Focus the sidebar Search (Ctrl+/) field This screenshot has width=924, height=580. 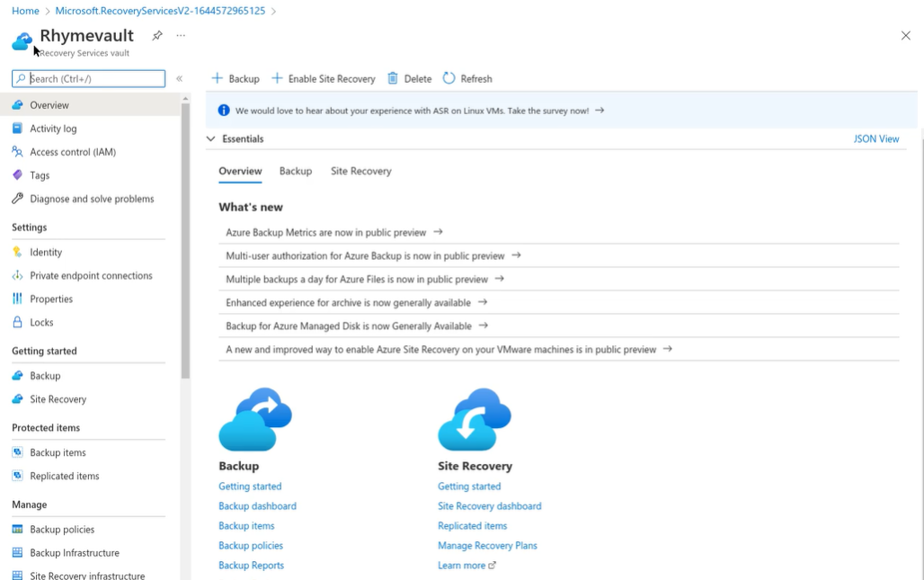(x=88, y=78)
